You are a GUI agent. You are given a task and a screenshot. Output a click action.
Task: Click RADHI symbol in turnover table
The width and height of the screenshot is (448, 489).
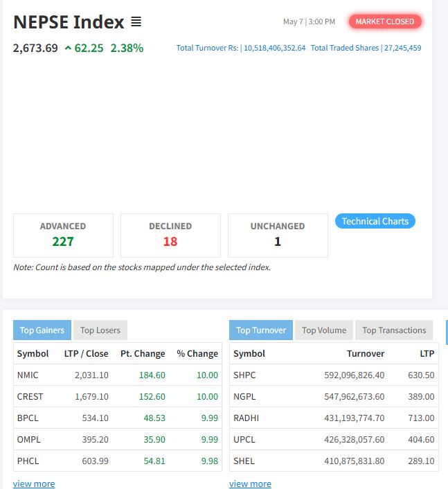(247, 418)
